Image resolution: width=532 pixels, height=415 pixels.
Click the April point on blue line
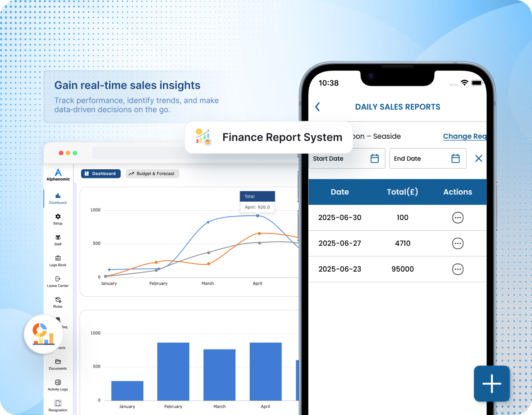tap(257, 216)
